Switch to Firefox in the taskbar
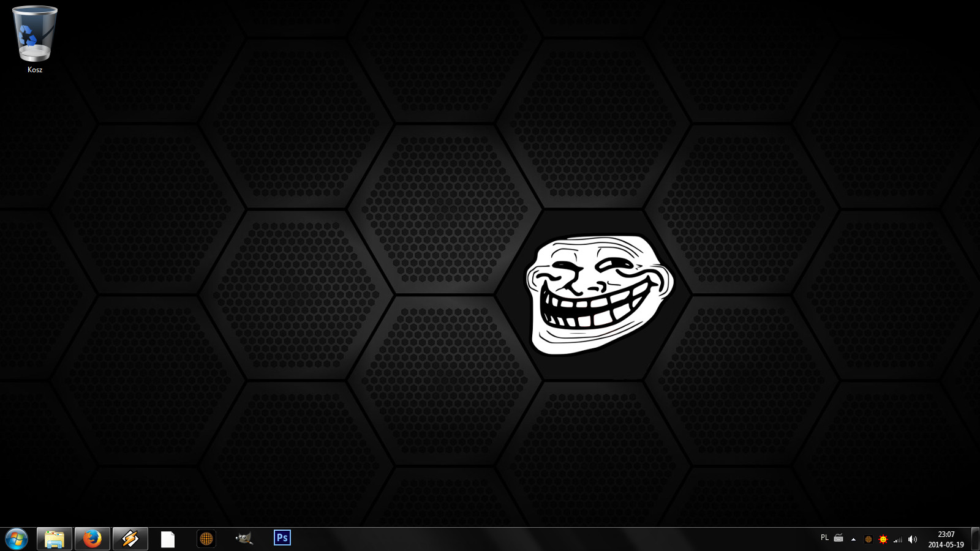Screen dimensions: 980x551 click(x=92, y=539)
